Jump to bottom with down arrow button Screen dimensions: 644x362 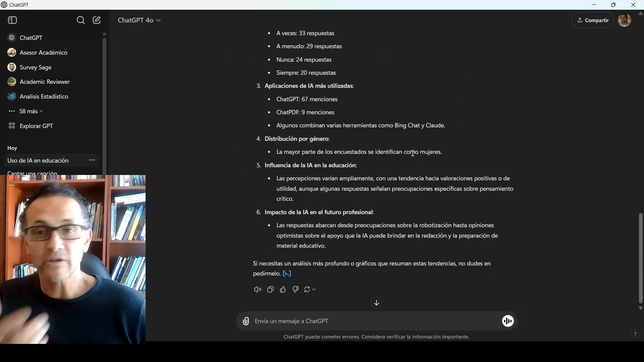coord(377,303)
